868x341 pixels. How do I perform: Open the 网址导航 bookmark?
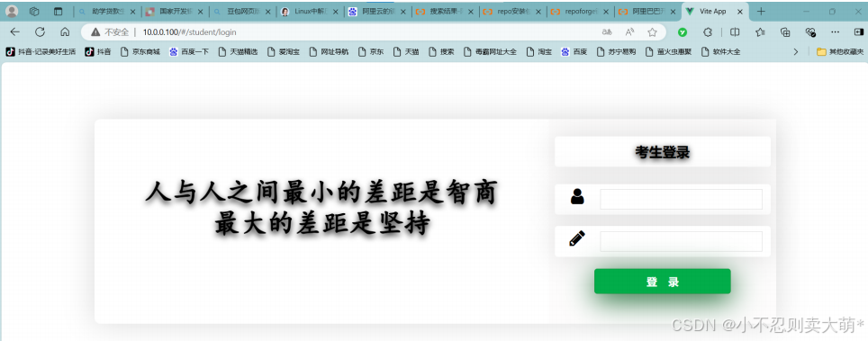(x=329, y=52)
